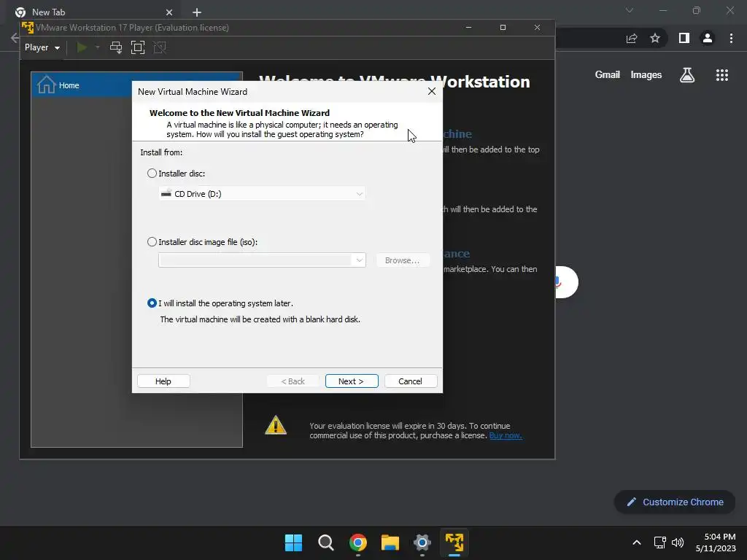747x560 pixels.
Task: Click the Unity mode toolbar icon
Action: 160,47
